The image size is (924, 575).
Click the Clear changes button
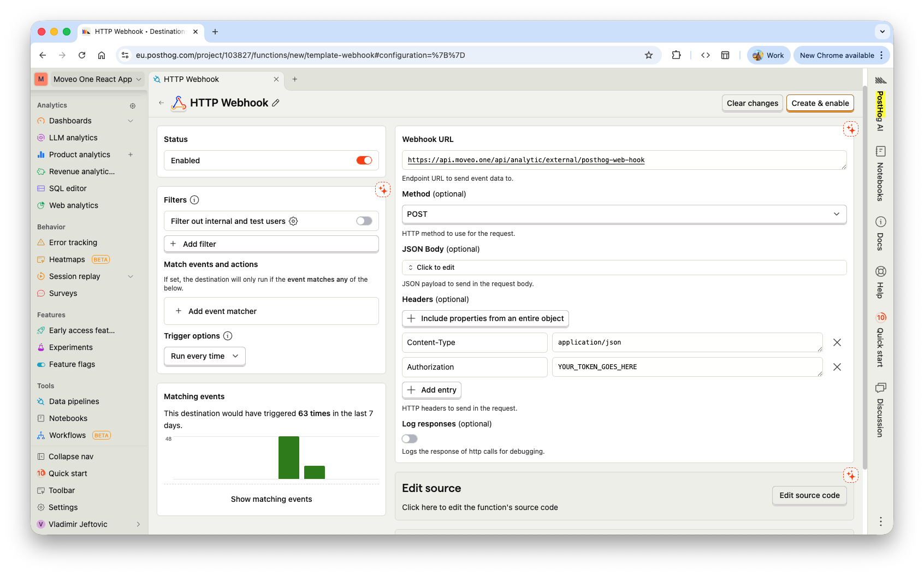click(x=753, y=103)
